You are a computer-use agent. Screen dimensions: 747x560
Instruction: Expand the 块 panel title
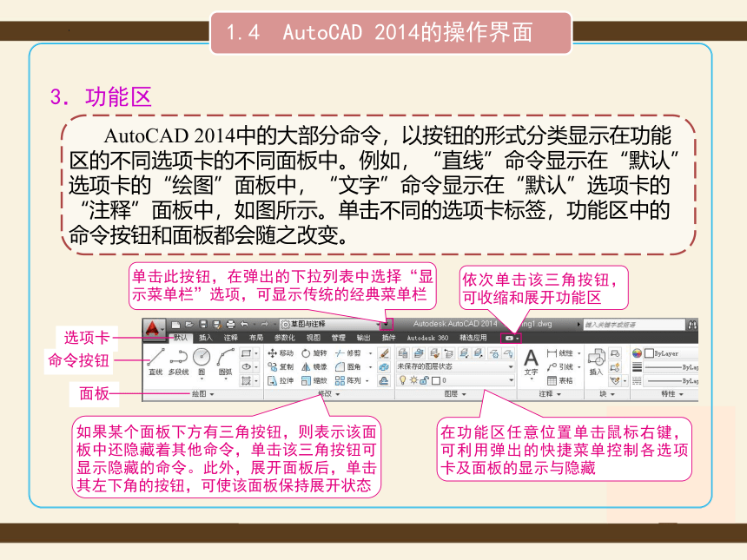[607, 394]
